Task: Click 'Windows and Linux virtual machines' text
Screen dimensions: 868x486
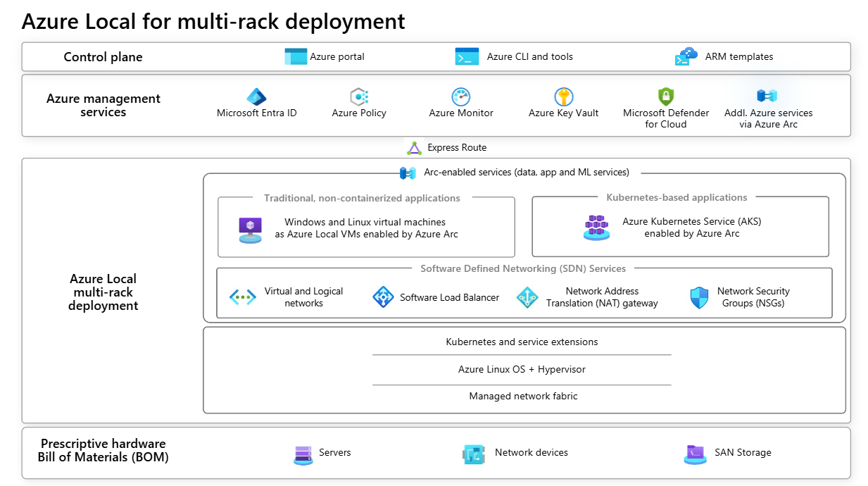Action: pyautogui.click(x=365, y=222)
